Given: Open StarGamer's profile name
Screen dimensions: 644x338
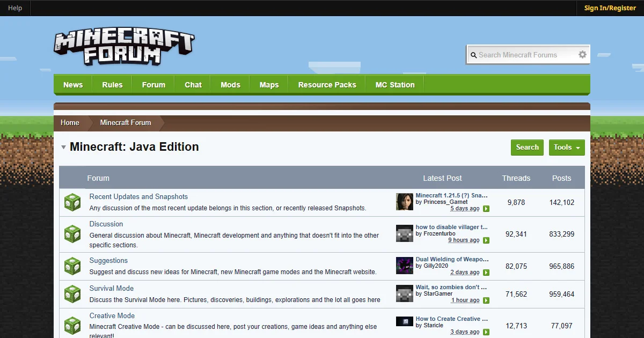Looking at the screenshot, I should (x=438, y=293).
